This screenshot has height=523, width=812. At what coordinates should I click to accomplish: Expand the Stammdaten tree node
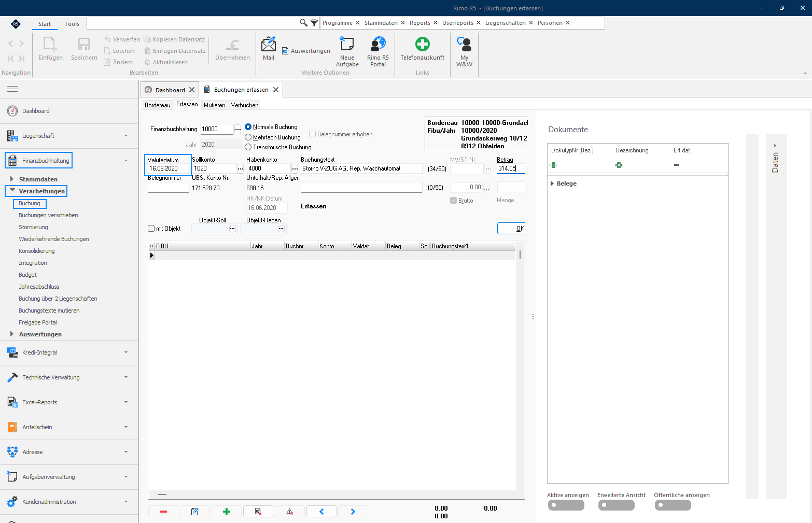[x=12, y=179]
